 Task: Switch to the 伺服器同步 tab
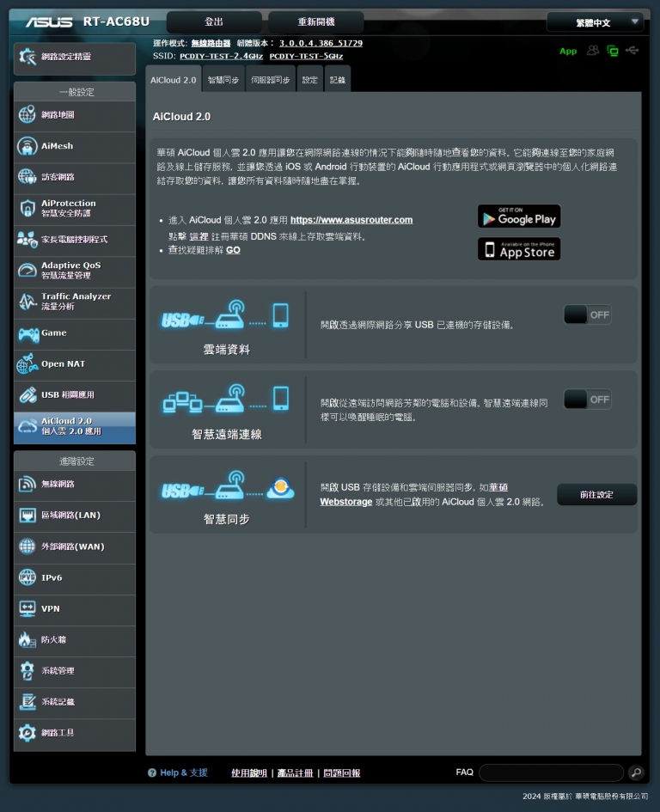click(x=271, y=80)
